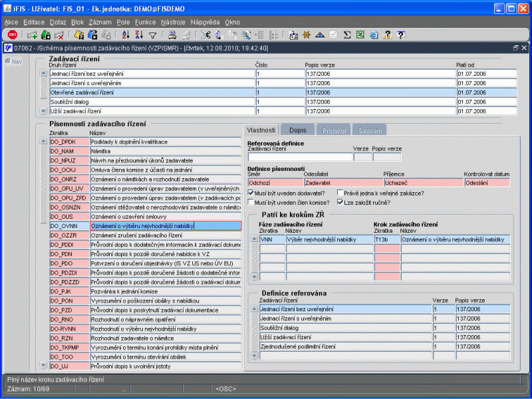Open the Záznam menu
Screen dimensions: 532x399
pyautogui.click(x=100, y=22)
